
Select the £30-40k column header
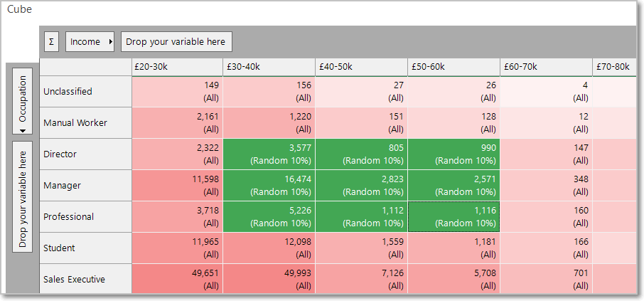point(269,67)
